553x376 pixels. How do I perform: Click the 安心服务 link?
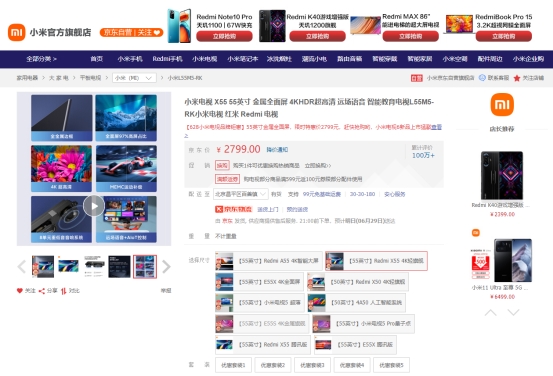395,194
